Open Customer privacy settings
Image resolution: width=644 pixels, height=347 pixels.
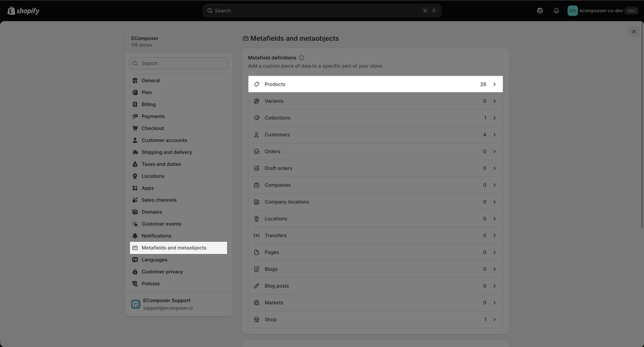click(x=178, y=272)
